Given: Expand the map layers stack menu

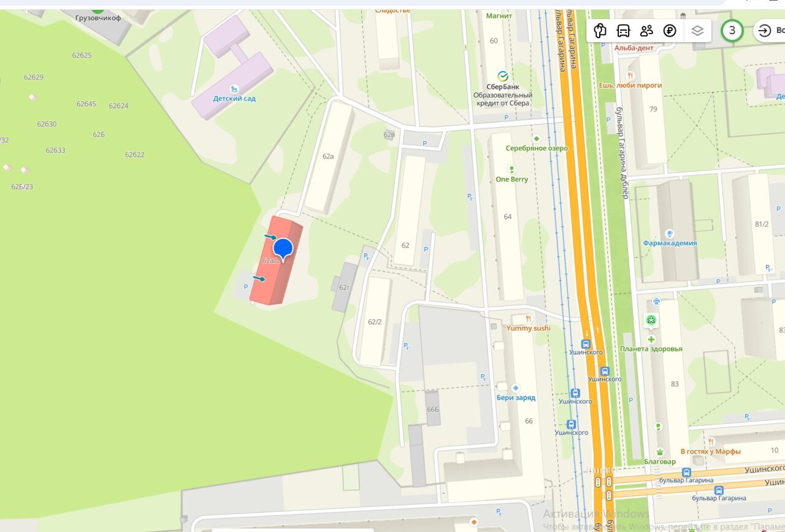Looking at the screenshot, I should coord(697,31).
